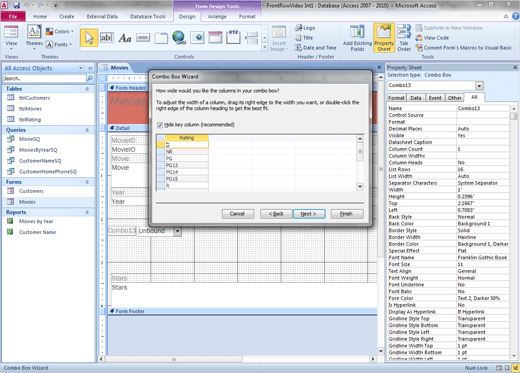The height and width of the screenshot is (373, 520).
Task: Click the form's horizontal scrollbar thumb
Action: pyautogui.click(x=174, y=359)
